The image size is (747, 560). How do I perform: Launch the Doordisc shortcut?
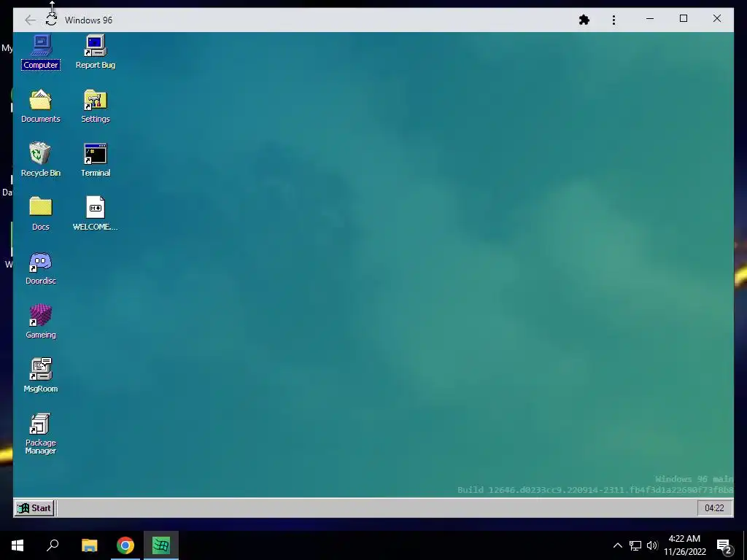41,268
